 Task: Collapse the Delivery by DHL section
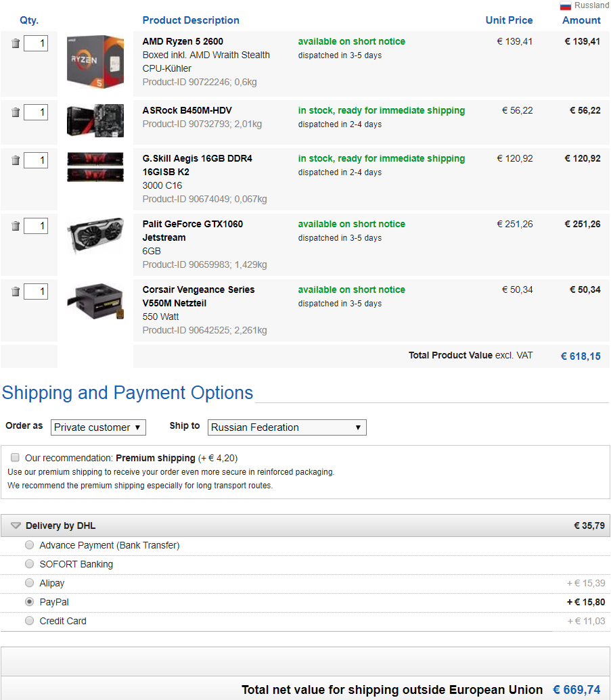click(x=16, y=526)
